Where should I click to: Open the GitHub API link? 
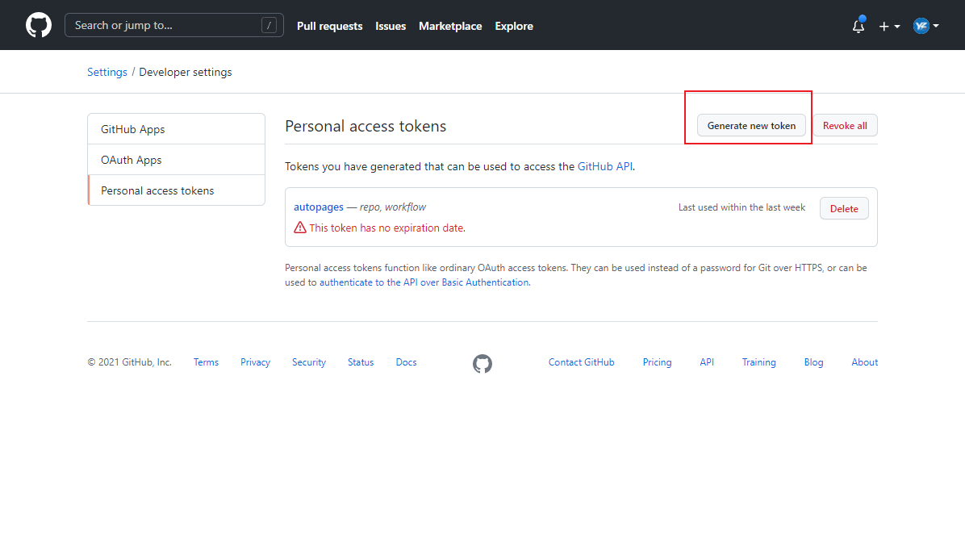[605, 167]
